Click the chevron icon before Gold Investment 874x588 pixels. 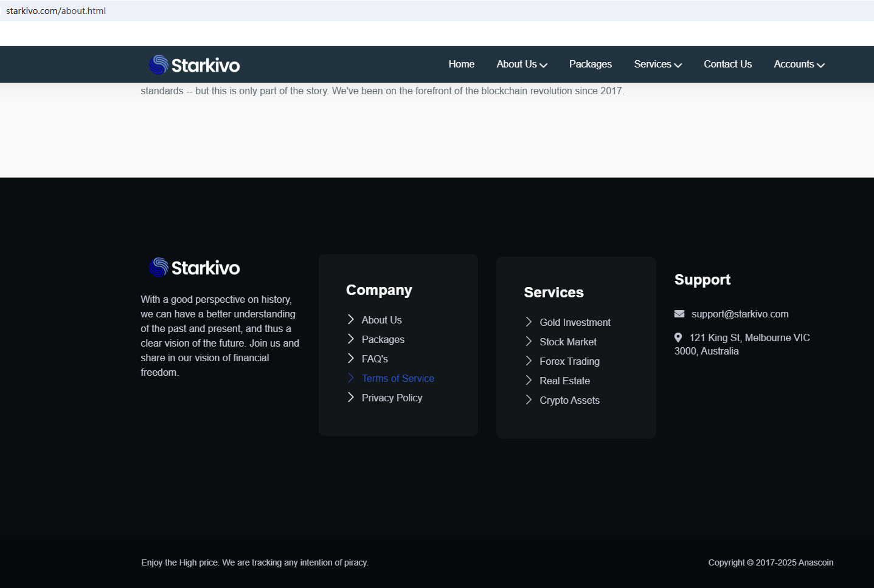click(x=529, y=322)
